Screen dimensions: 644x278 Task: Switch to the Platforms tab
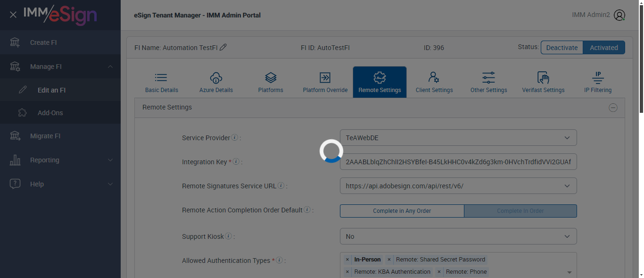[271, 82]
